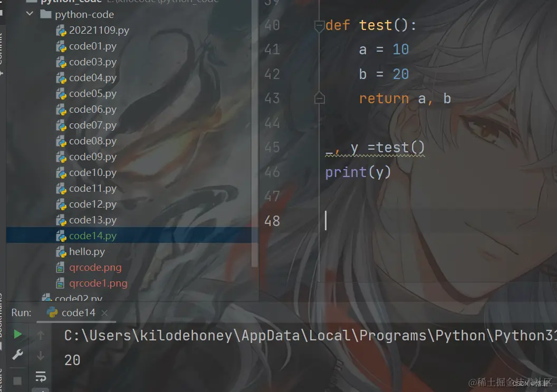This screenshot has height=392, width=557.
Task: Rerun code14 with the green play button
Action: click(17, 334)
